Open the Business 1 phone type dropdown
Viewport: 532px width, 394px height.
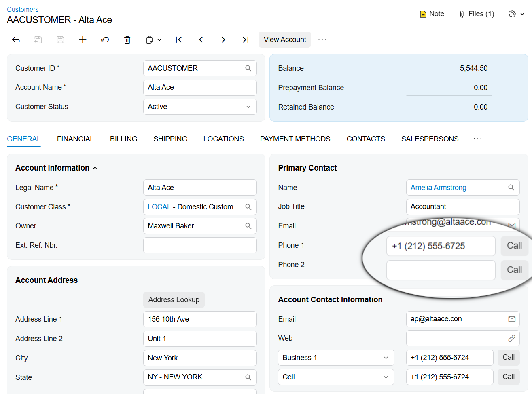[336, 358]
